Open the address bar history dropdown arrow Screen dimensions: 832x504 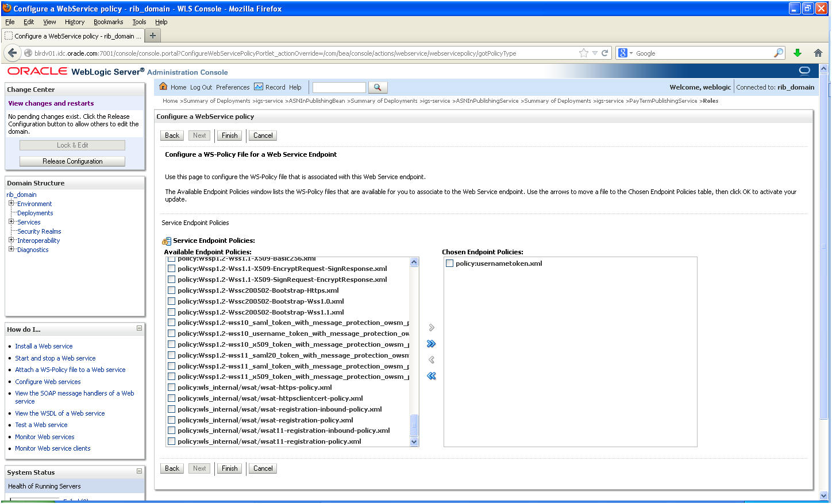[595, 53]
